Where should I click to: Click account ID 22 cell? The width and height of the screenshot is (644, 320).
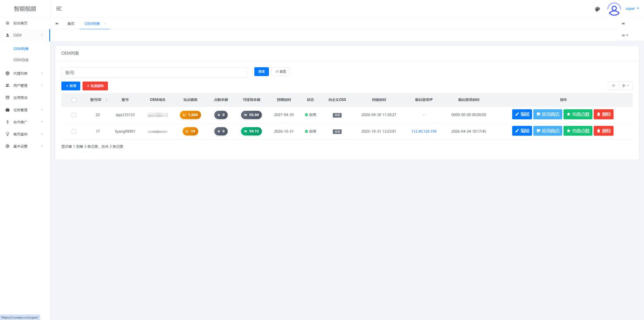[98, 115]
